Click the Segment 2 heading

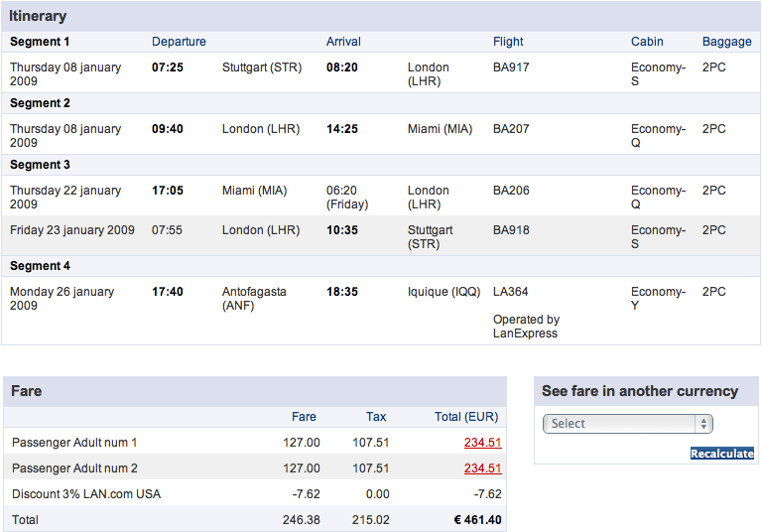click(x=40, y=103)
